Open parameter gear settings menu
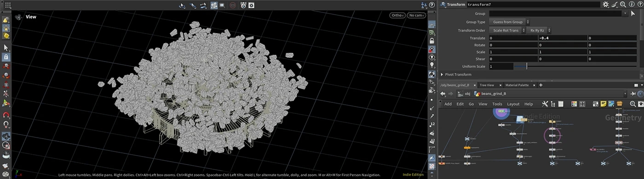This screenshot has width=644, height=179. pyautogui.click(x=606, y=4)
